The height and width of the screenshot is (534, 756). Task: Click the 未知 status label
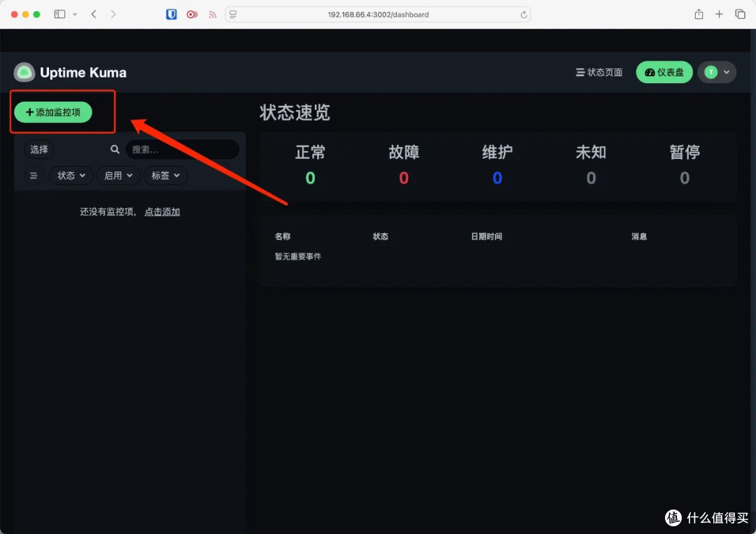pos(591,153)
